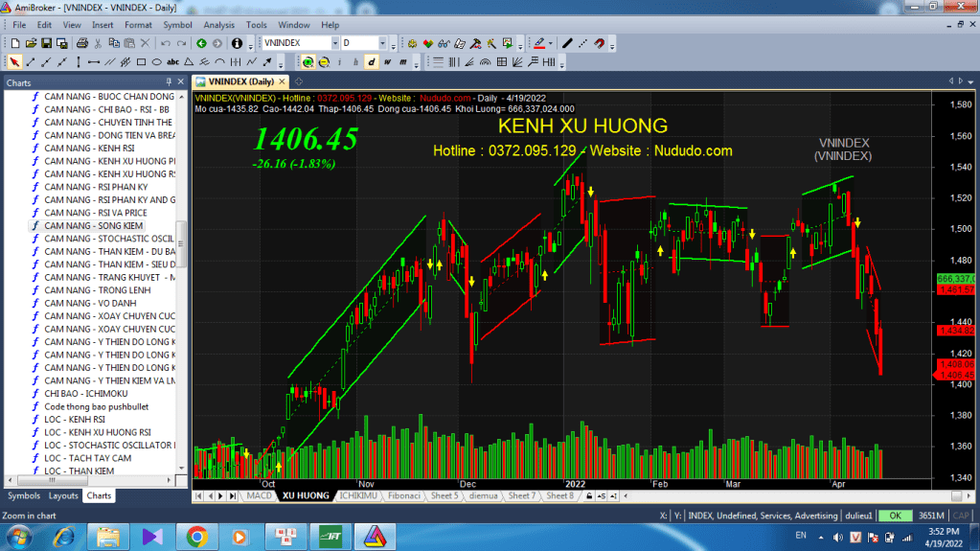
Task: Click the Print toolbar icon
Action: (82, 43)
